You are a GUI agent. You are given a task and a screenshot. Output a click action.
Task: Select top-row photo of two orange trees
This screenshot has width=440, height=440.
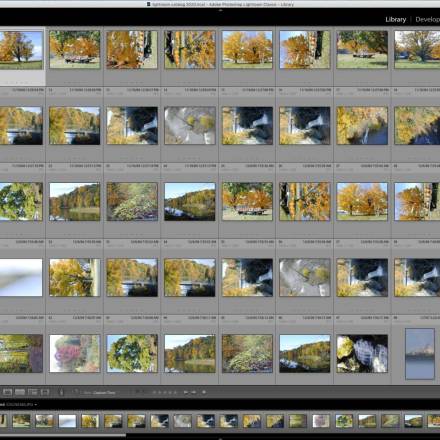click(247, 50)
